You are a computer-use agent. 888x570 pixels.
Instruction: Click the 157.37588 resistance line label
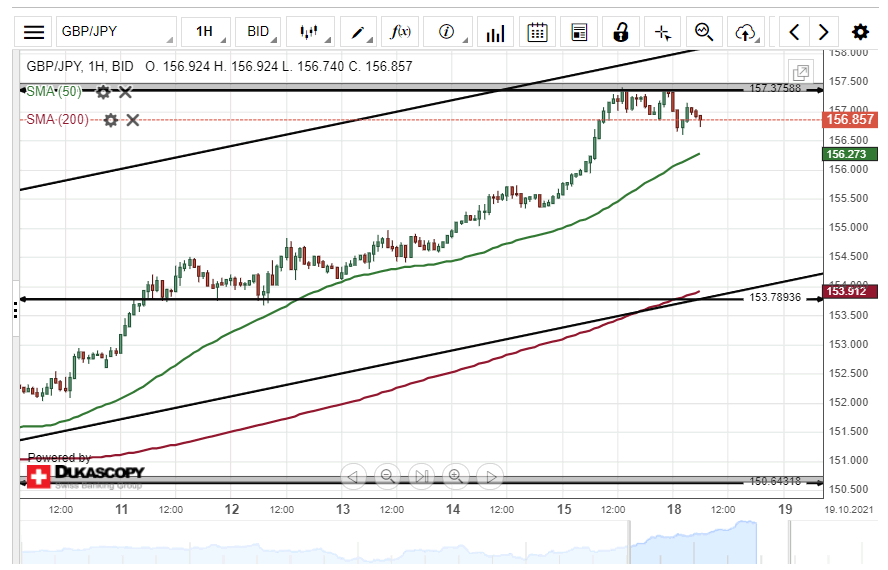(x=775, y=88)
